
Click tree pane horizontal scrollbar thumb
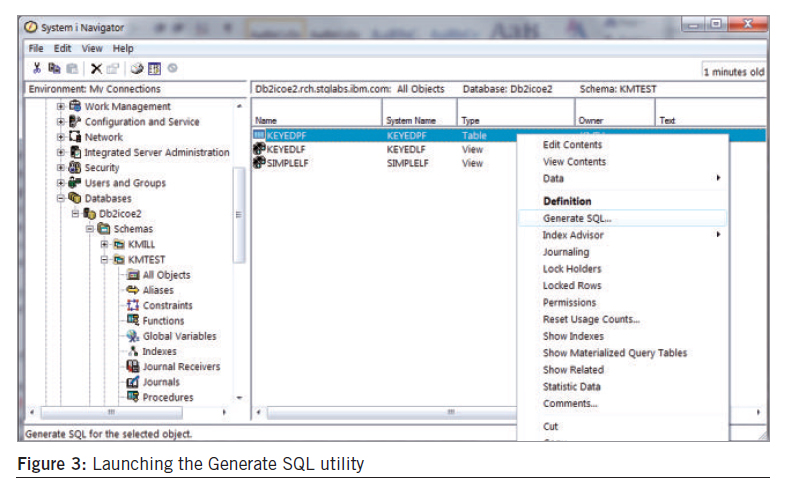click(111, 413)
